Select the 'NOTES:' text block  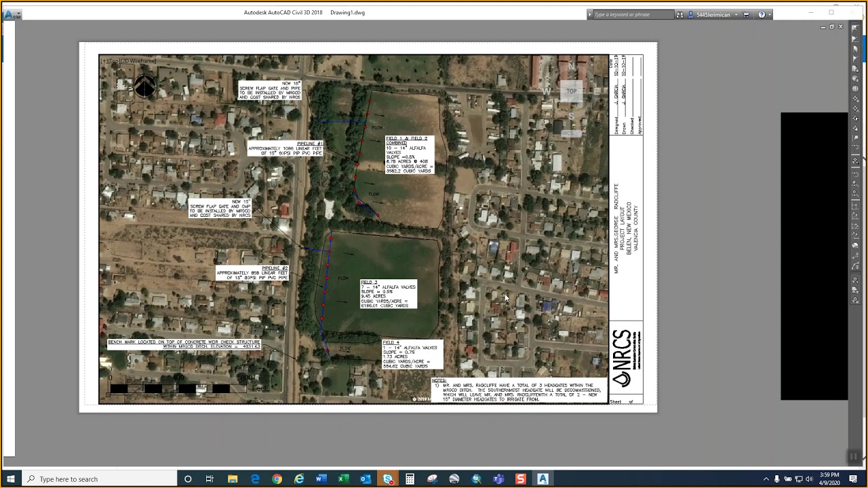[519, 391]
